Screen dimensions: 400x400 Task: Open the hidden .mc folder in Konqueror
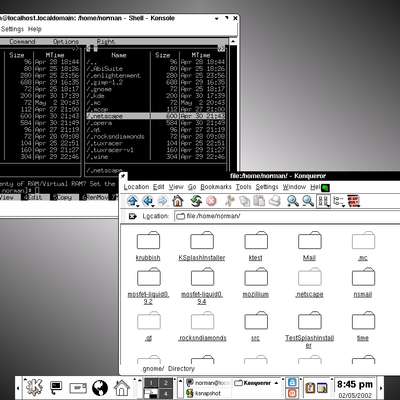363,246
